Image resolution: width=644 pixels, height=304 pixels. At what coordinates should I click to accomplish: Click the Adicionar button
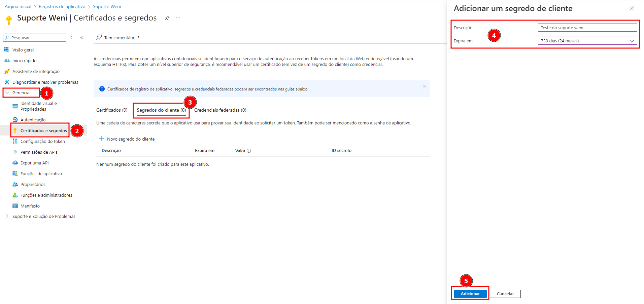point(470,293)
